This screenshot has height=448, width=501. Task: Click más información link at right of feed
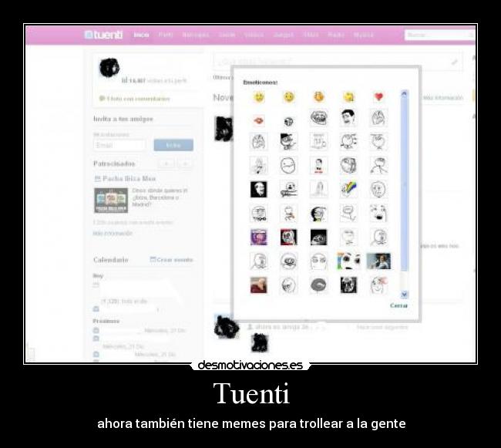click(443, 98)
